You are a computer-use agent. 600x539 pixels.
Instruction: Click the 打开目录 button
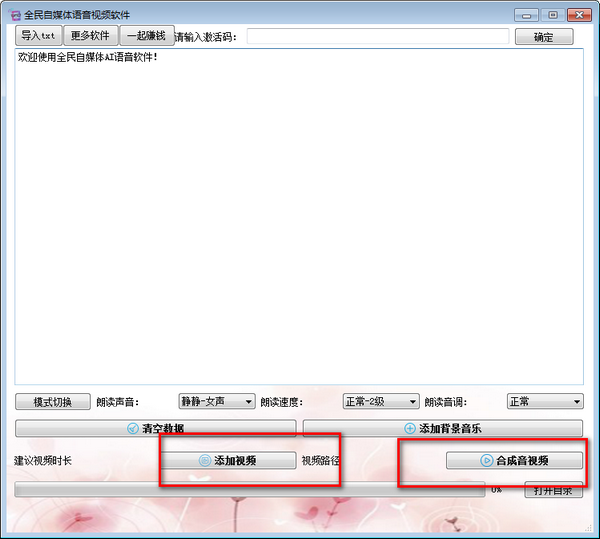tap(553, 491)
